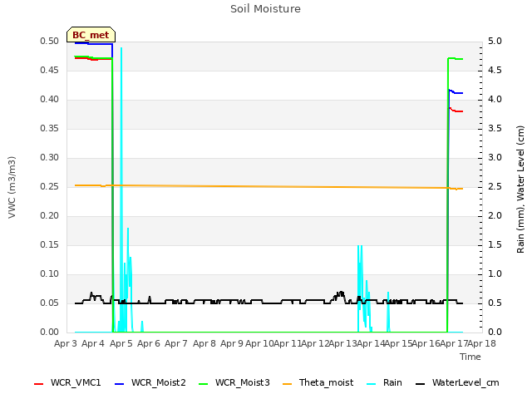Click green WCR_Moist3 legend color marker

(203, 384)
